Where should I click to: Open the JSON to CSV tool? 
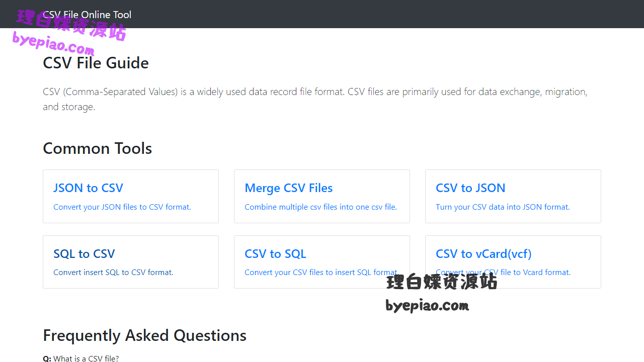tap(131, 196)
